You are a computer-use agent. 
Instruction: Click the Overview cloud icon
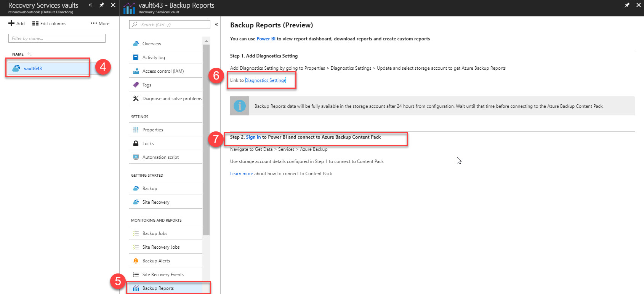[136, 44]
